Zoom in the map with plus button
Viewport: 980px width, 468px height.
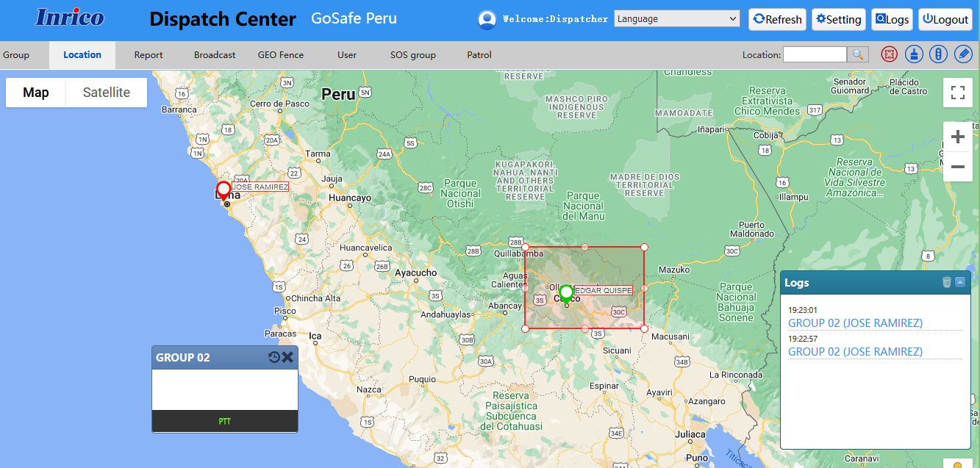point(957,137)
